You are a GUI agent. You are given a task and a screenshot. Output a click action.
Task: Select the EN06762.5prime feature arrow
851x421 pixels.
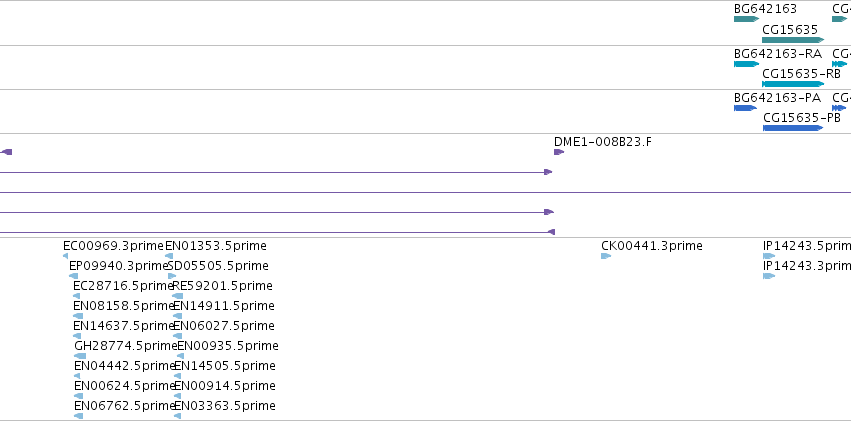pos(79,416)
